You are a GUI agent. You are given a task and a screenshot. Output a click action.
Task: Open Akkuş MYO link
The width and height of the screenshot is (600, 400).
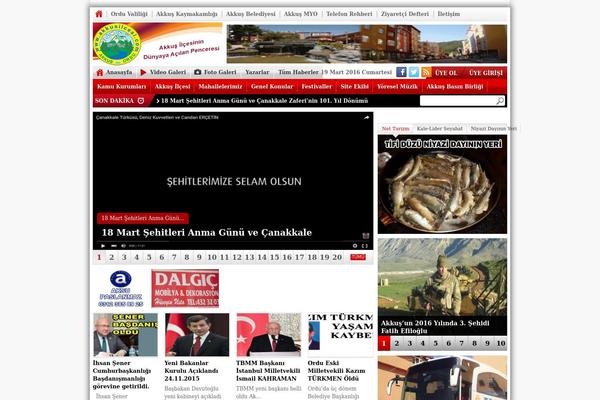[301, 14]
